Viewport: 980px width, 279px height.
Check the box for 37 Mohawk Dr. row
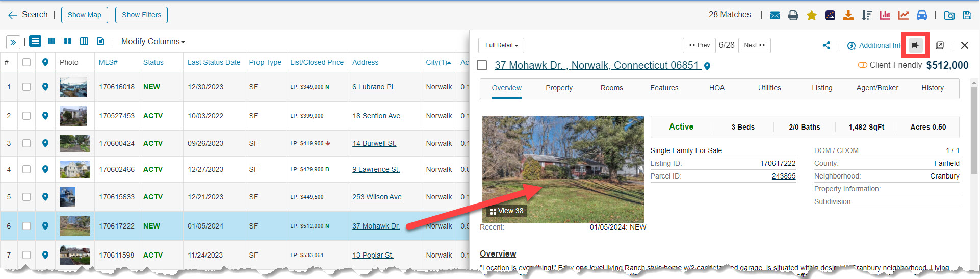[27, 226]
